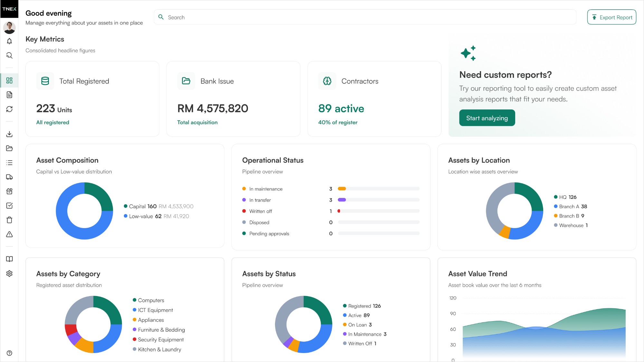Click the 40% of register link
Image resolution: width=644 pixels, height=362 pixels.
point(337,122)
